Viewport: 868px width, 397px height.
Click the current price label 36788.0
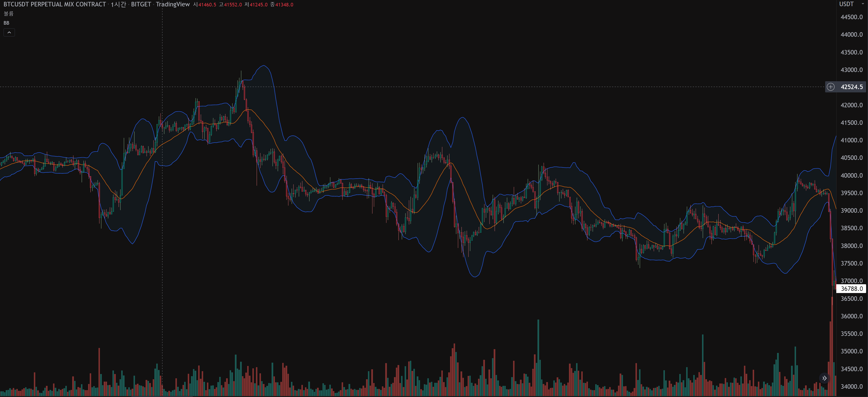point(851,289)
